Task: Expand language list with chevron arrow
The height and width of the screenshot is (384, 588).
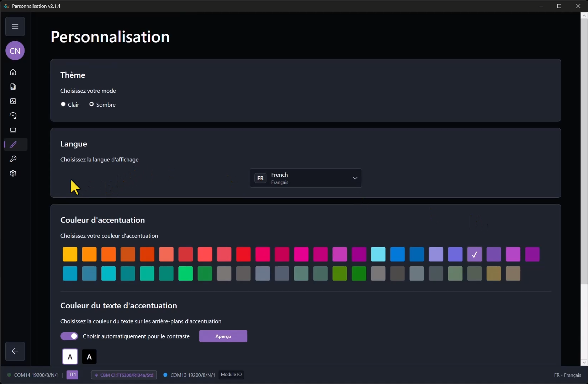Action: click(355, 178)
